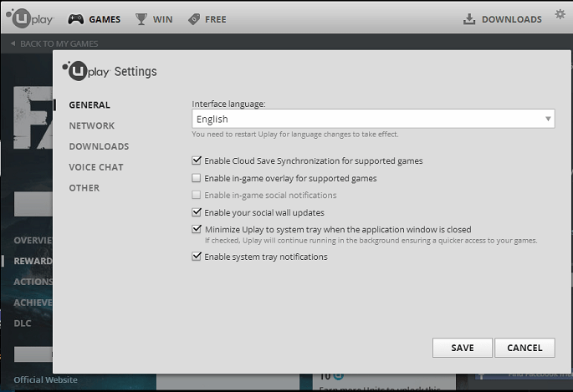Click the Uplay Settings dialog logo

point(86,71)
